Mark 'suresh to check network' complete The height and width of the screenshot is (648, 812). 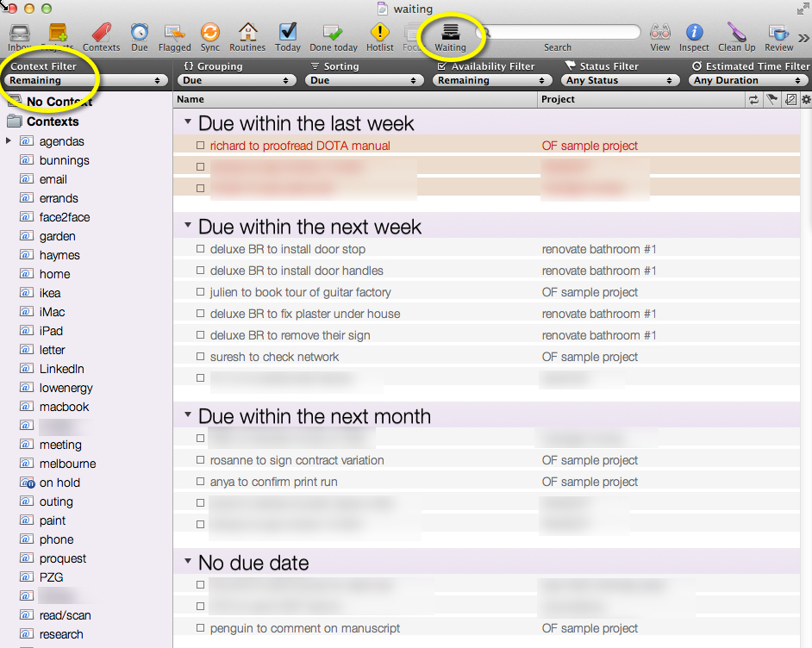(x=201, y=358)
